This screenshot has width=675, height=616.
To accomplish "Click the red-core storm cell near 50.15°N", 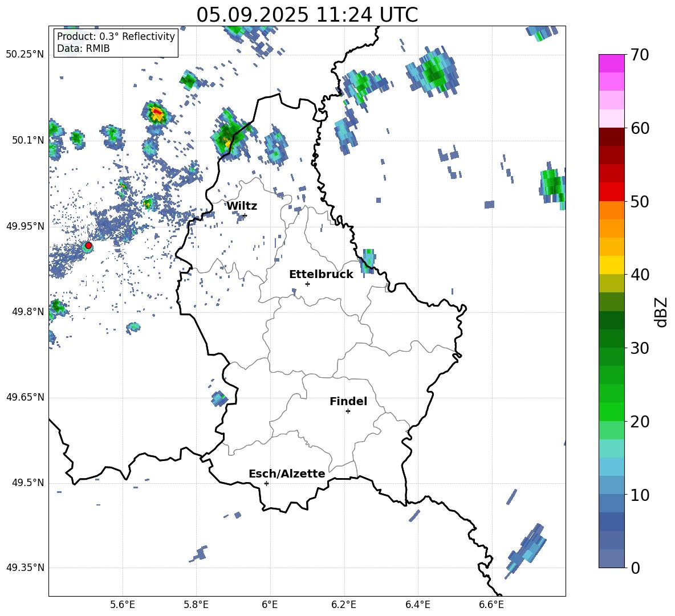I will coord(156,114).
